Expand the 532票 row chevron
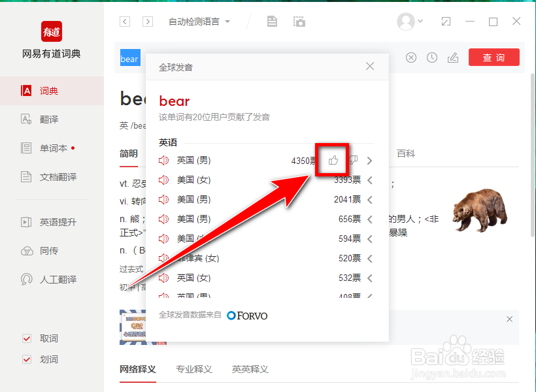Screen dimensions: 536x392 [369, 278]
